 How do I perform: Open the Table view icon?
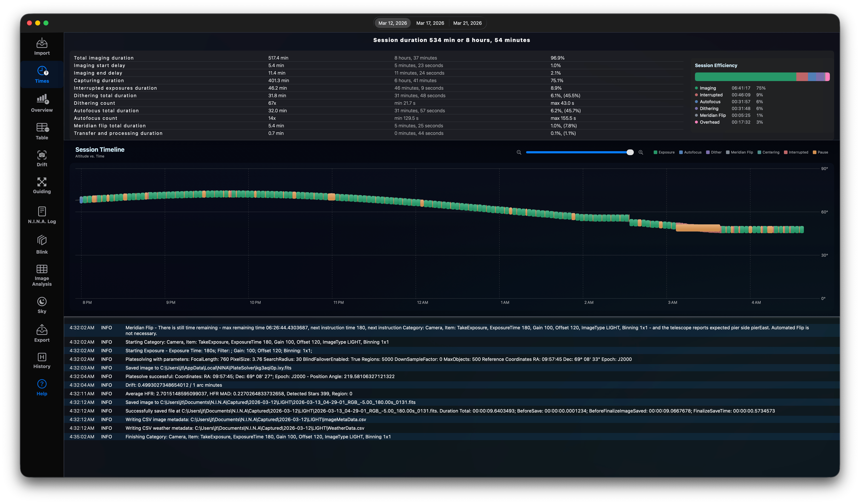coord(42,128)
